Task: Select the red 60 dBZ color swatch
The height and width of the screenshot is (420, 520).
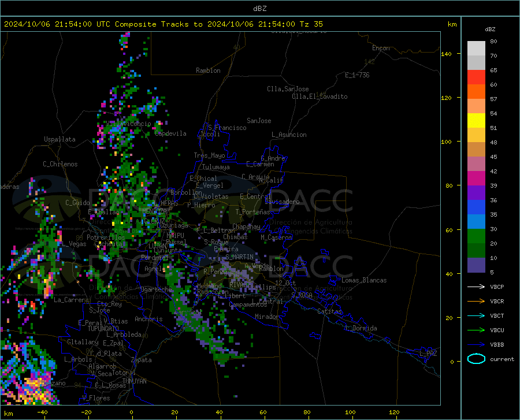Action: point(476,77)
